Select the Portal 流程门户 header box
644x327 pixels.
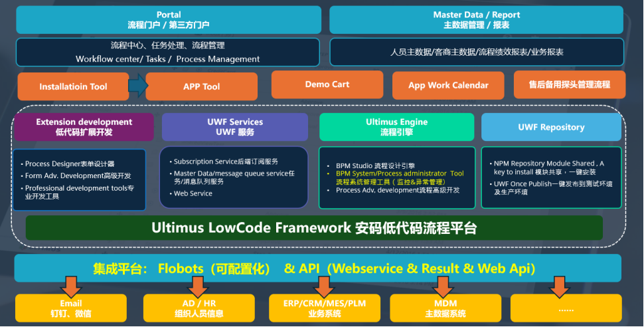click(x=169, y=20)
